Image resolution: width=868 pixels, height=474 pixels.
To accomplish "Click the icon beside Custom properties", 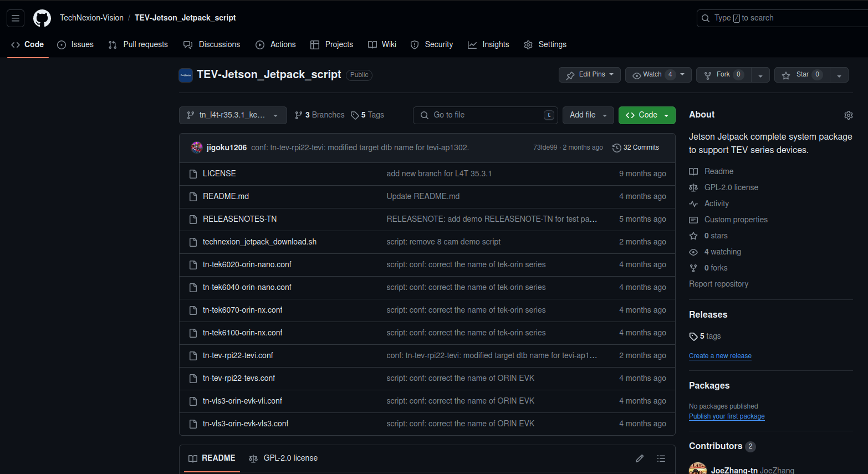I will click(693, 220).
